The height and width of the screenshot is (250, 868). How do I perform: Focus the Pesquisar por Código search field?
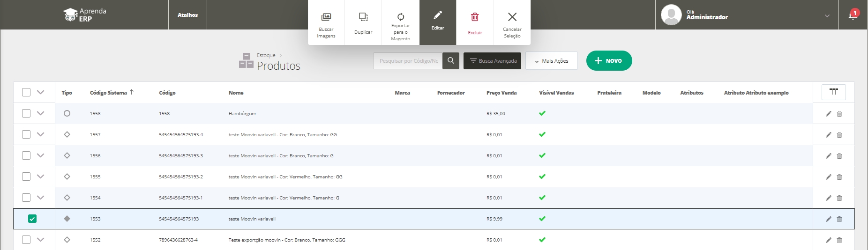[408, 61]
